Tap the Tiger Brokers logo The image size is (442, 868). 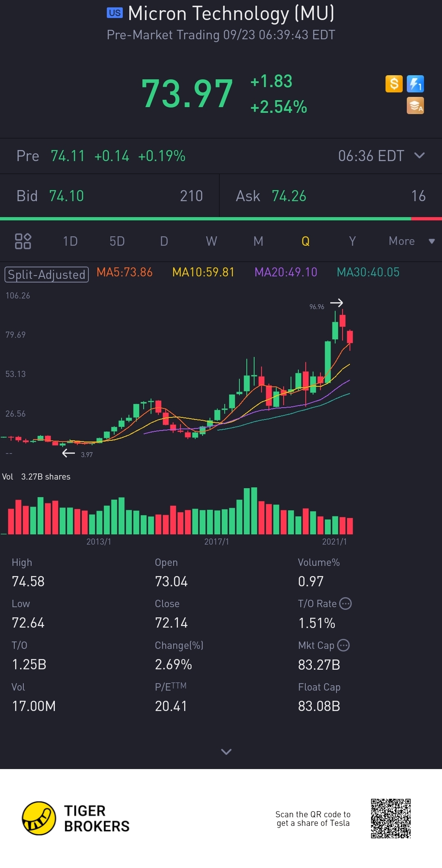pos(76,818)
